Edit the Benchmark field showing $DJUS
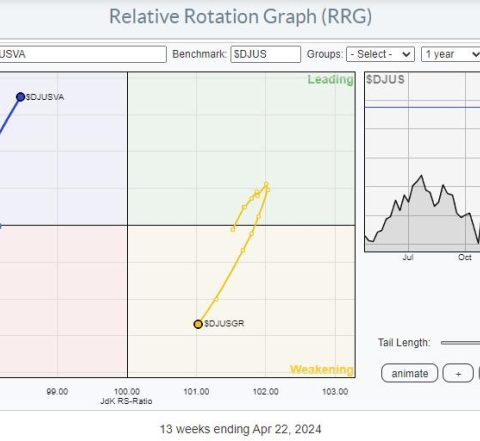The height and width of the screenshot is (441, 480). [265, 54]
